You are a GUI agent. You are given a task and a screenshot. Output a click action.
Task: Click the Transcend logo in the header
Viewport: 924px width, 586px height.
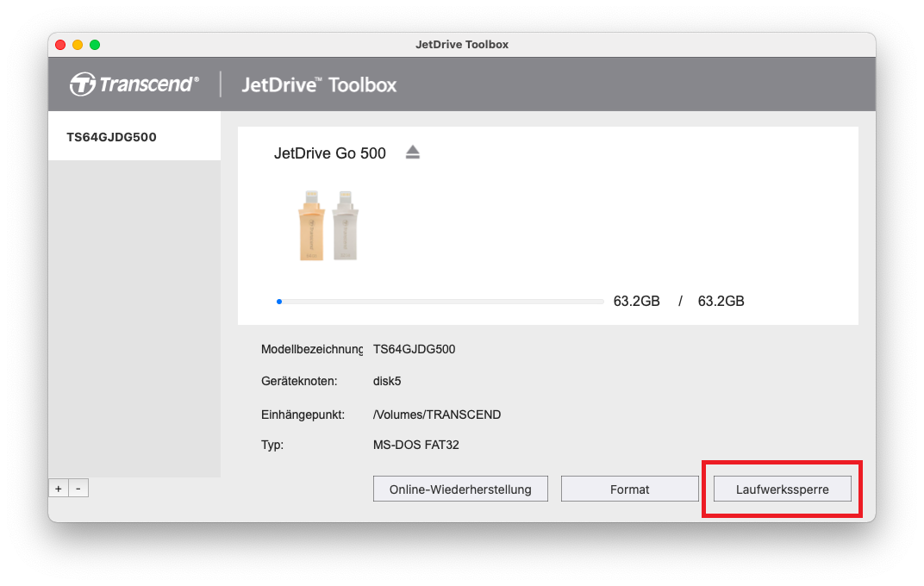click(x=134, y=84)
